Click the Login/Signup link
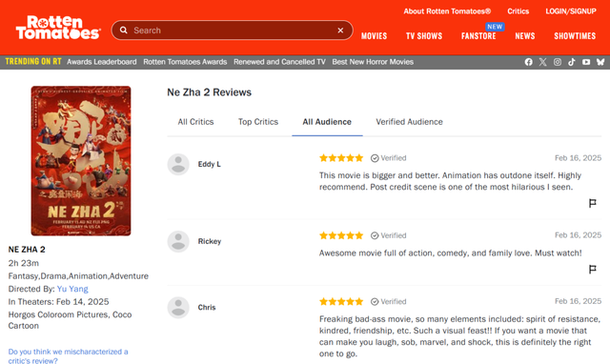Screen dimensions: 610x364 tap(571, 11)
